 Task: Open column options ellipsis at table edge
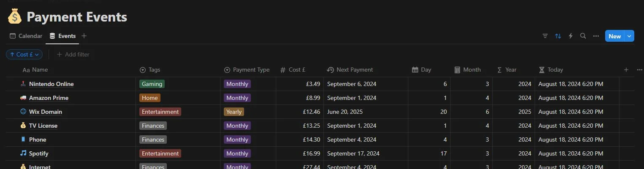click(x=639, y=70)
